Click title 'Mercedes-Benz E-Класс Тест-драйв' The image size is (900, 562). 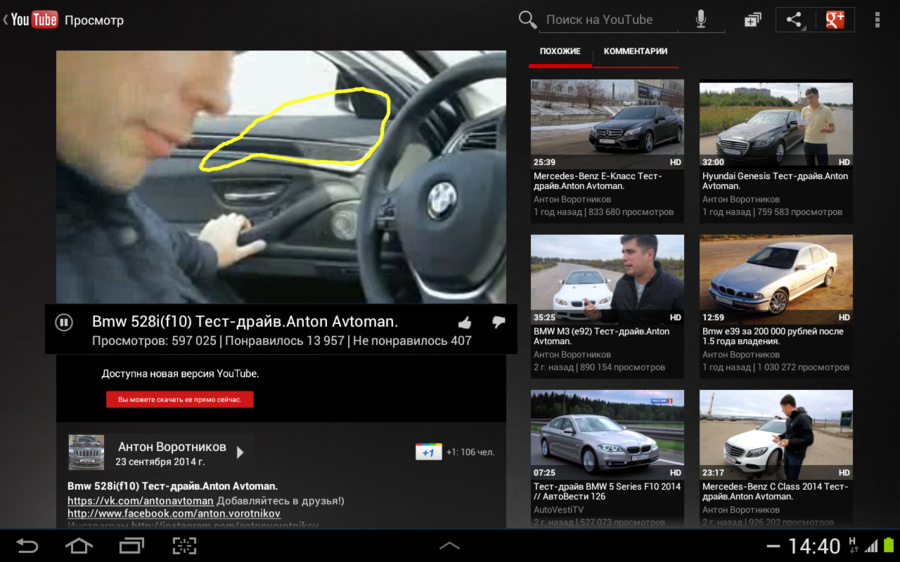tap(598, 181)
